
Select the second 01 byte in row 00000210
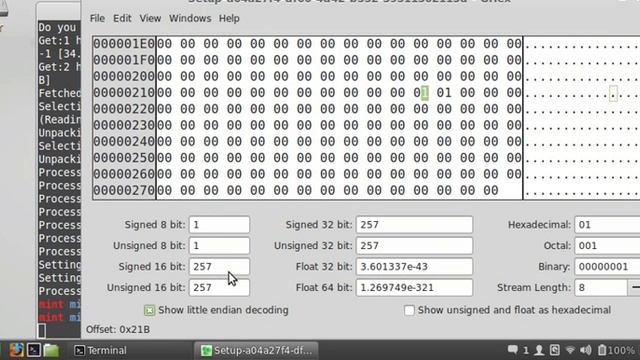(444, 93)
